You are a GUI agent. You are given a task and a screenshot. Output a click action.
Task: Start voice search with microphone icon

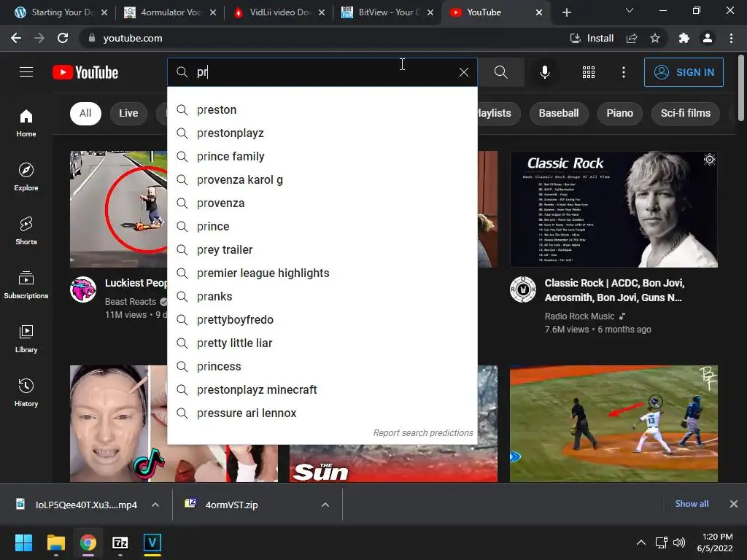coord(544,72)
